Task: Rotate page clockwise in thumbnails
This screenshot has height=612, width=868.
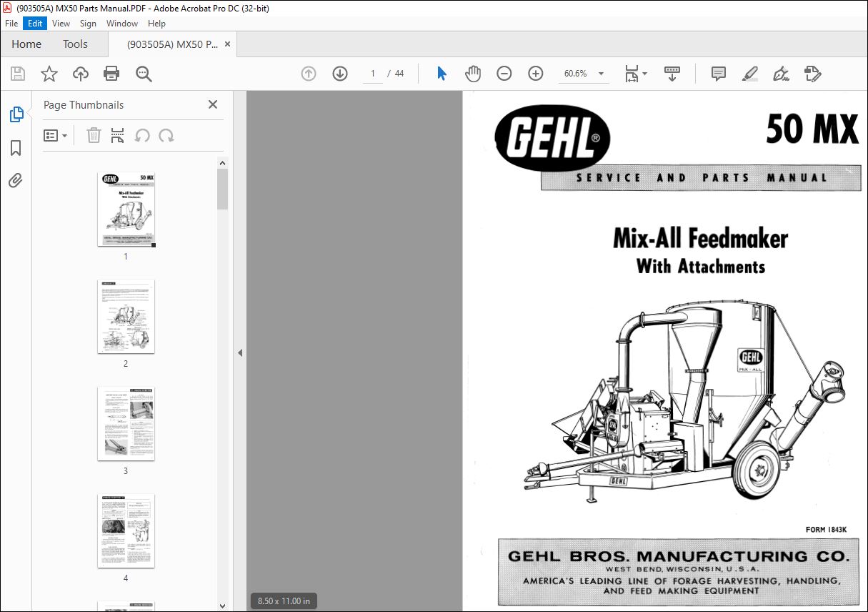Action: click(166, 135)
